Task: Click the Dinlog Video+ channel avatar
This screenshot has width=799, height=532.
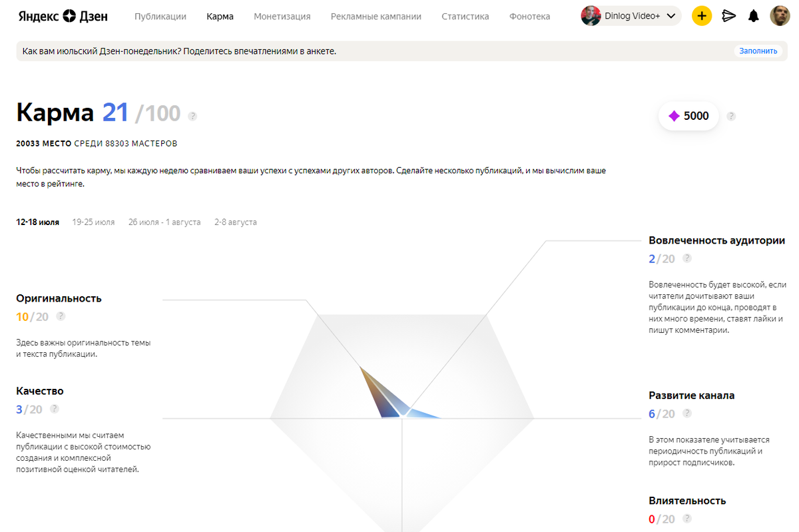Action: point(591,16)
